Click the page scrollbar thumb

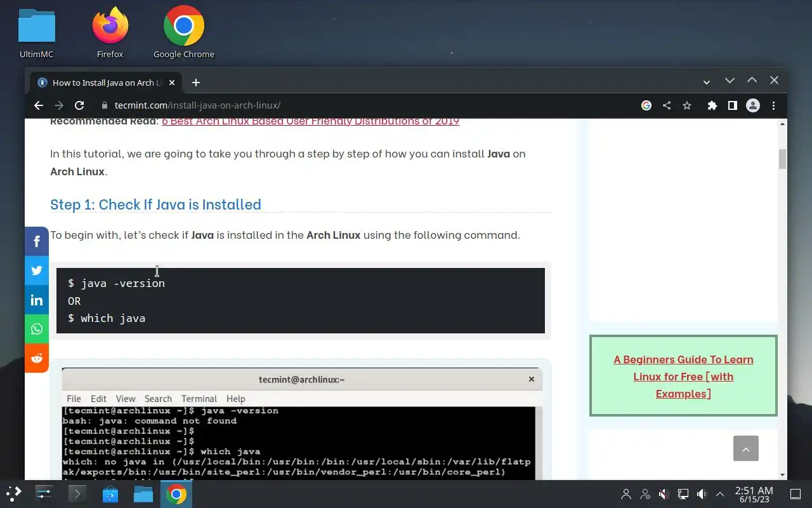[782, 159]
